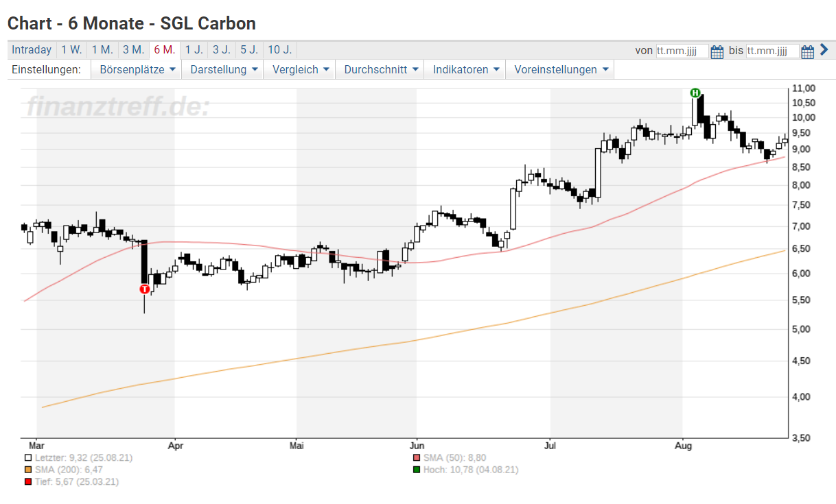
Task: Select the 6 M. time range tab
Action: tap(165, 50)
